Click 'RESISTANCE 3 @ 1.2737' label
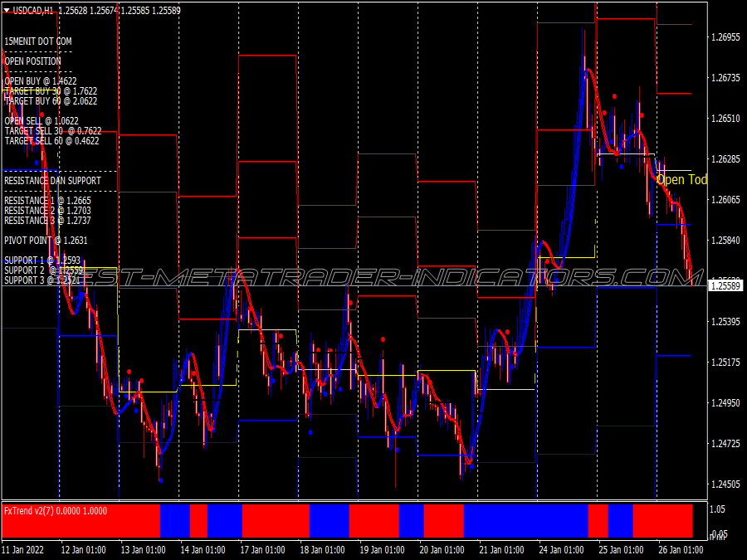 (x=47, y=221)
